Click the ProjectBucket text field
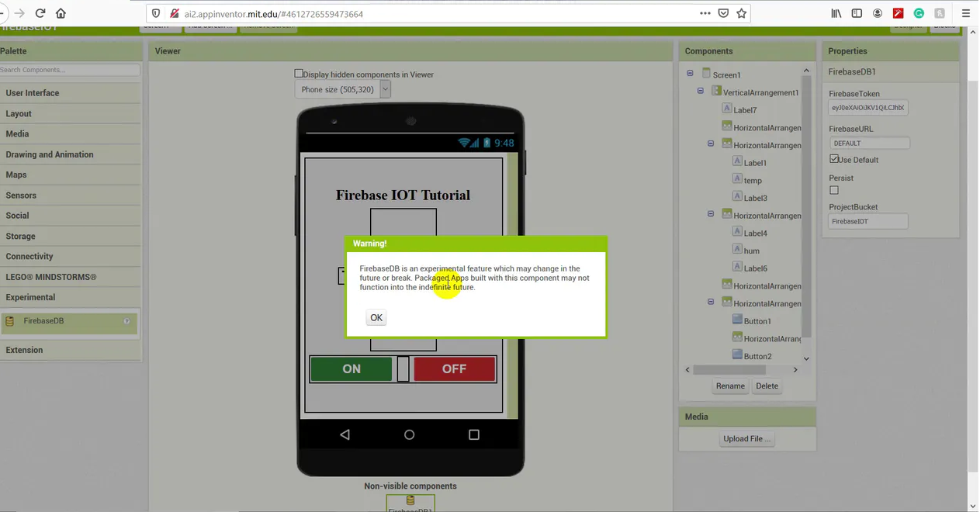980x512 pixels. 868,221
